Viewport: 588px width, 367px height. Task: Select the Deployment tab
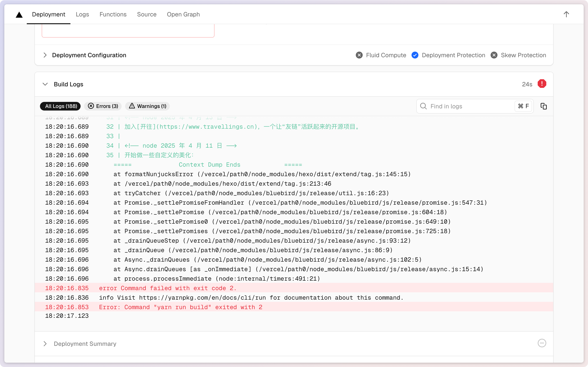(x=49, y=14)
